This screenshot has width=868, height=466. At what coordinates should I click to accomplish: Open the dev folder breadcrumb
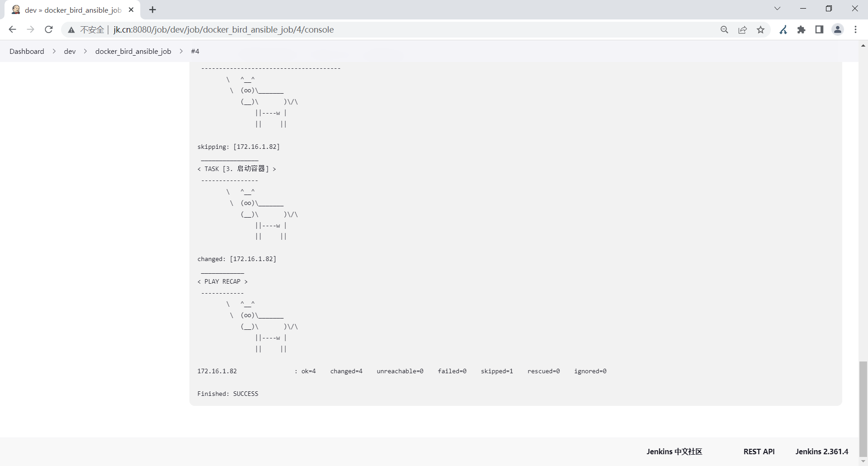(70, 51)
